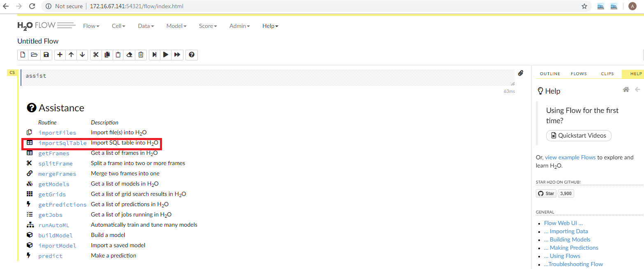This screenshot has width=644, height=269.
Task: Open the Score dropdown menu
Action: pos(208,26)
